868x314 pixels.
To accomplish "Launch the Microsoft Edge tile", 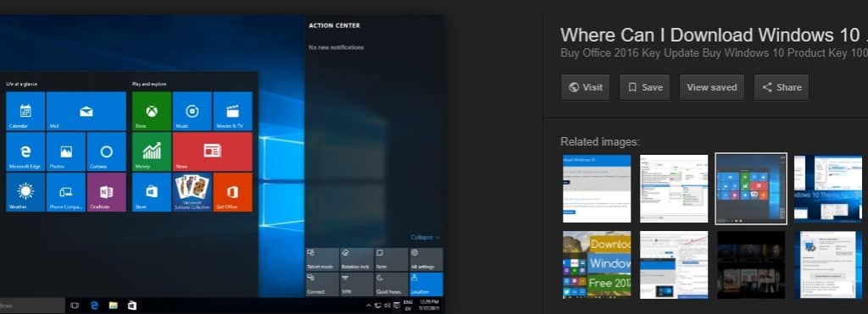I will pyautogui.click(x=25, y=151).
